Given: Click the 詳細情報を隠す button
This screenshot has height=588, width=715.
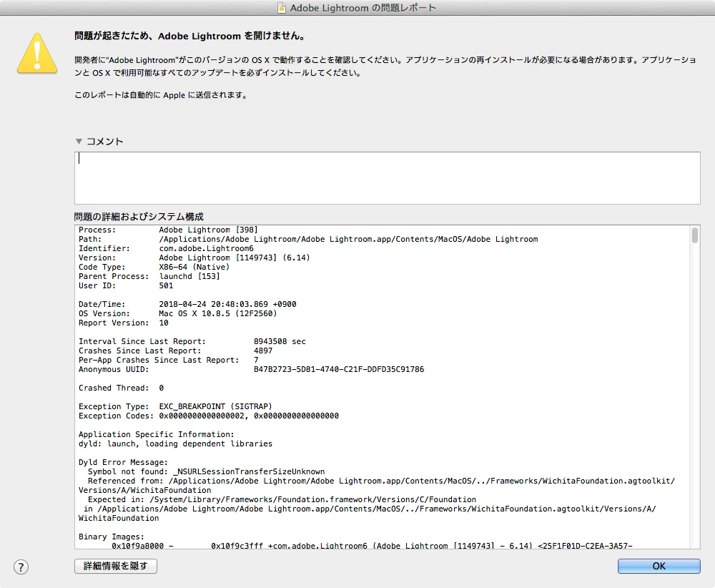Looking at the screenshot, I should (x=116, y=566).
